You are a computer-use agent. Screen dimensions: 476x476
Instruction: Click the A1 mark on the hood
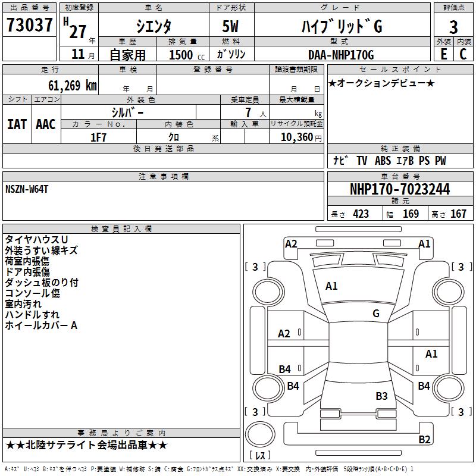[331, 286]
